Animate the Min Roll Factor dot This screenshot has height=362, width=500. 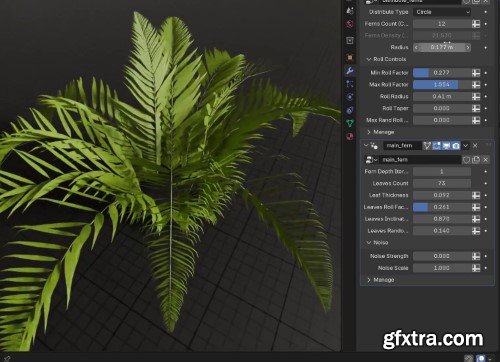[486, 73]
